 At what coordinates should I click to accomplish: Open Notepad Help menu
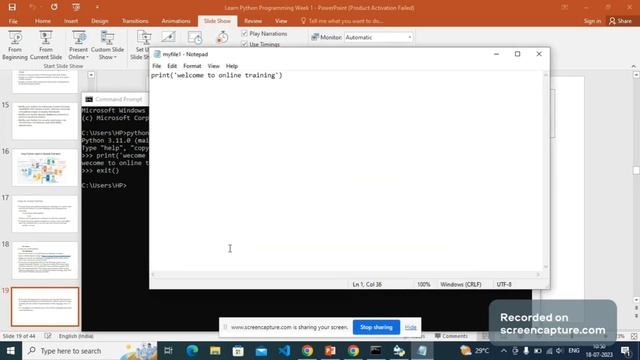click(x=231, y=66)
